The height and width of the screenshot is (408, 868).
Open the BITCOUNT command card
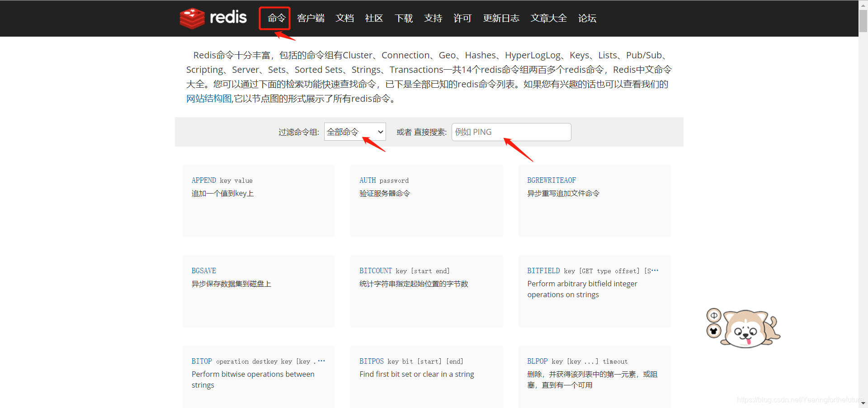point(426,291)
